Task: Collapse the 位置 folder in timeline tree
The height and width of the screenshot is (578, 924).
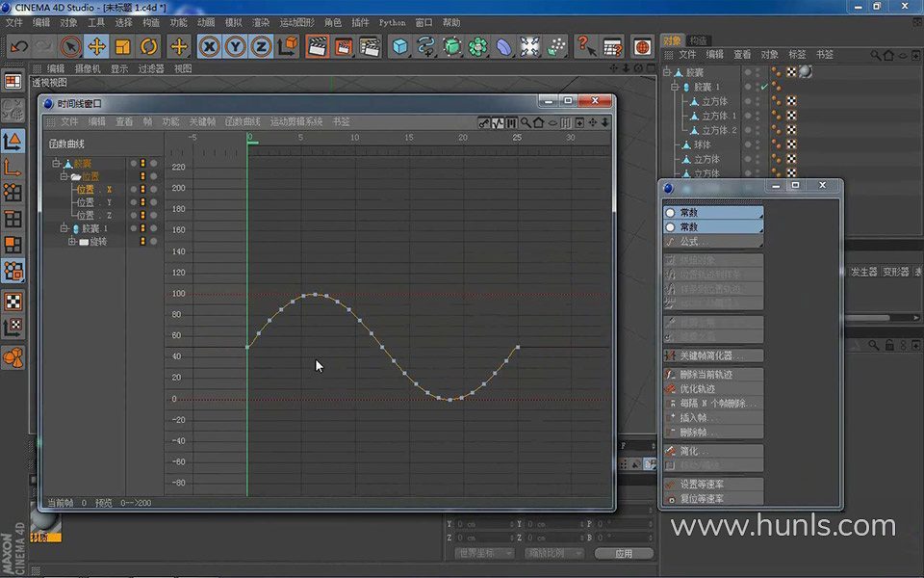Action: [64, 177]
